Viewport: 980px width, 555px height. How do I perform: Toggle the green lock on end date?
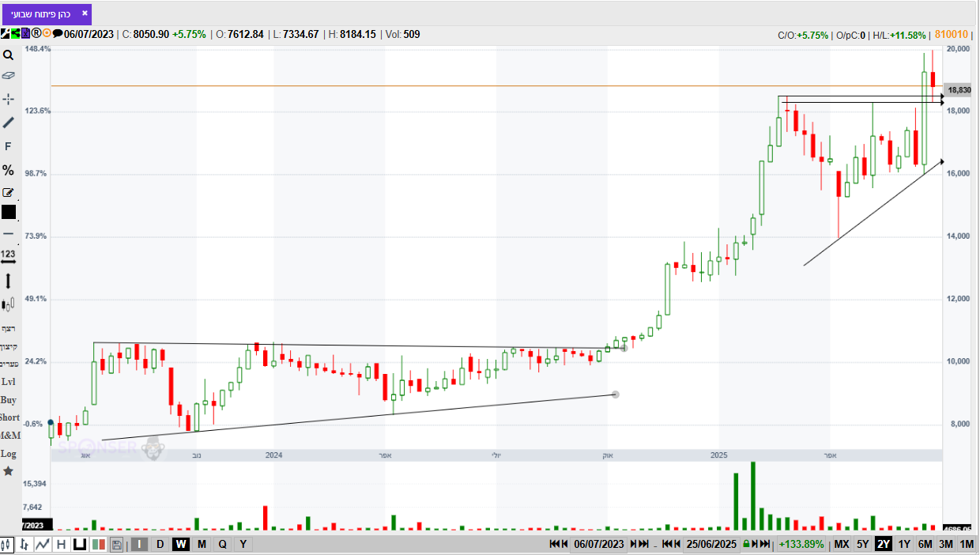pyautogui.click(x=746, y=544)
